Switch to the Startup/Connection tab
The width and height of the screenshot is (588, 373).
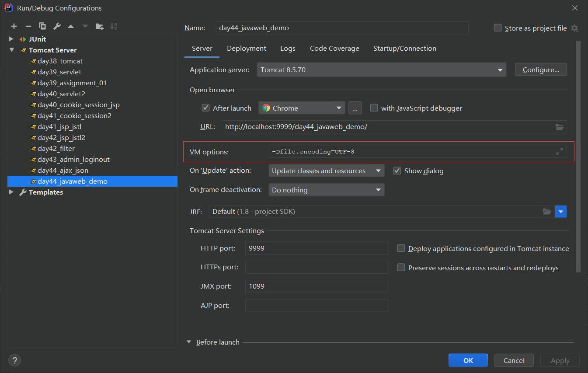(x=405, y=49)
